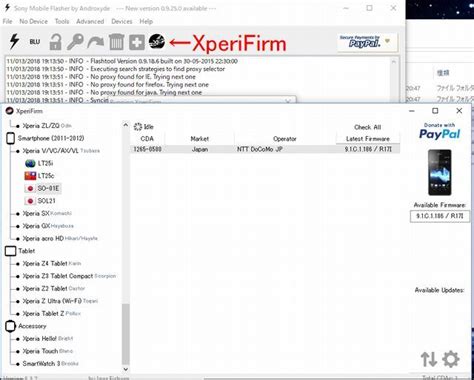Expand the Xperia SX Komachi node
Viewport: 474px width, 380px height.
tap(47, 213)
